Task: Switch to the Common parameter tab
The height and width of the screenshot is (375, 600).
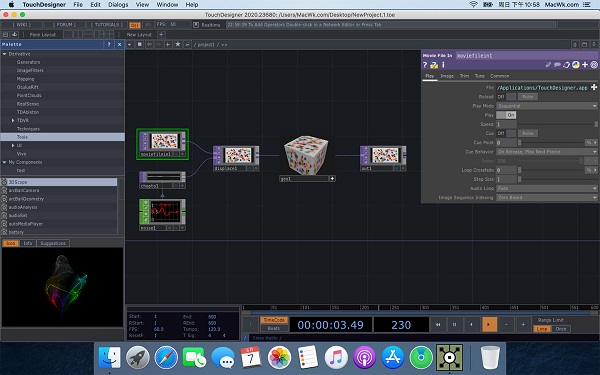Action: pos(500,76)
